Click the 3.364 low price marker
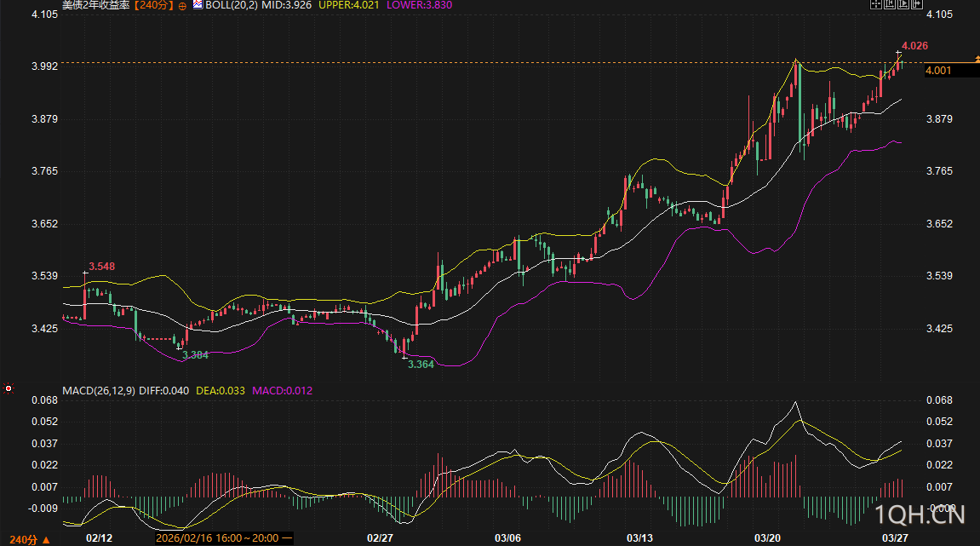The image size is (980, 546). pos(421,365)
